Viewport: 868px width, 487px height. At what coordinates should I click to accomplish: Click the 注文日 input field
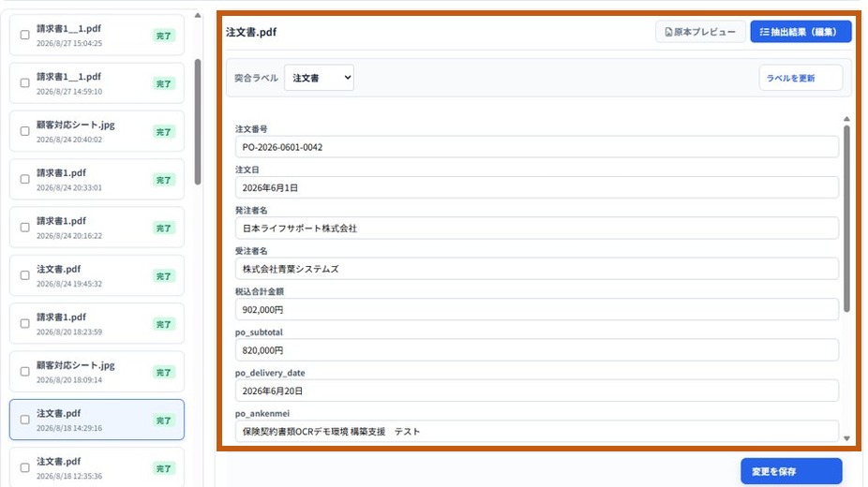click(536, 188)
